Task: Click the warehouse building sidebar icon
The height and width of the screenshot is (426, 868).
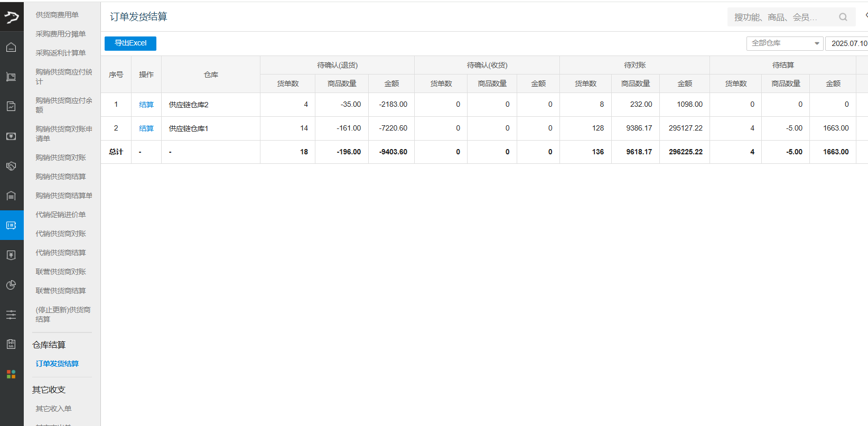Action: 11,196
